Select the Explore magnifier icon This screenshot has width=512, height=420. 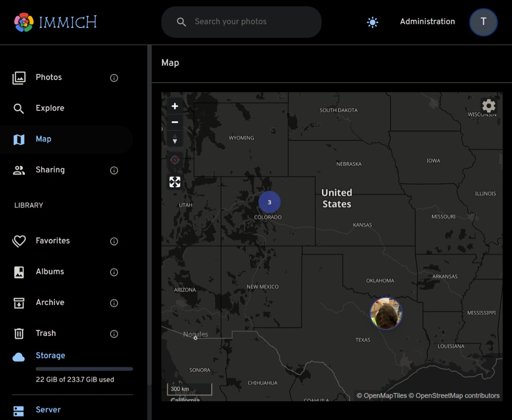[x=19, y=108]
